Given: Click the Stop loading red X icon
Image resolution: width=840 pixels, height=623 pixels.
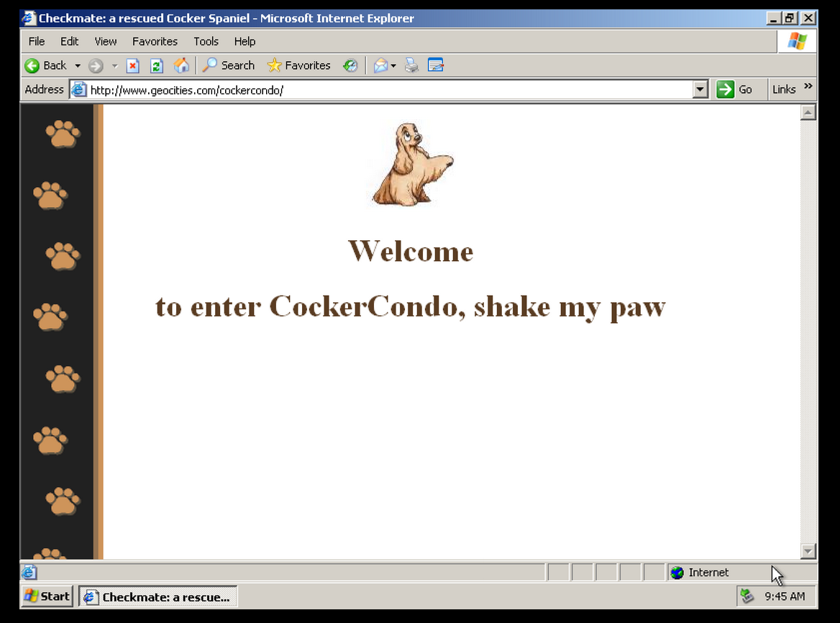Looking at the screenshot, I should pyautogui.click(x=133, y=65).
